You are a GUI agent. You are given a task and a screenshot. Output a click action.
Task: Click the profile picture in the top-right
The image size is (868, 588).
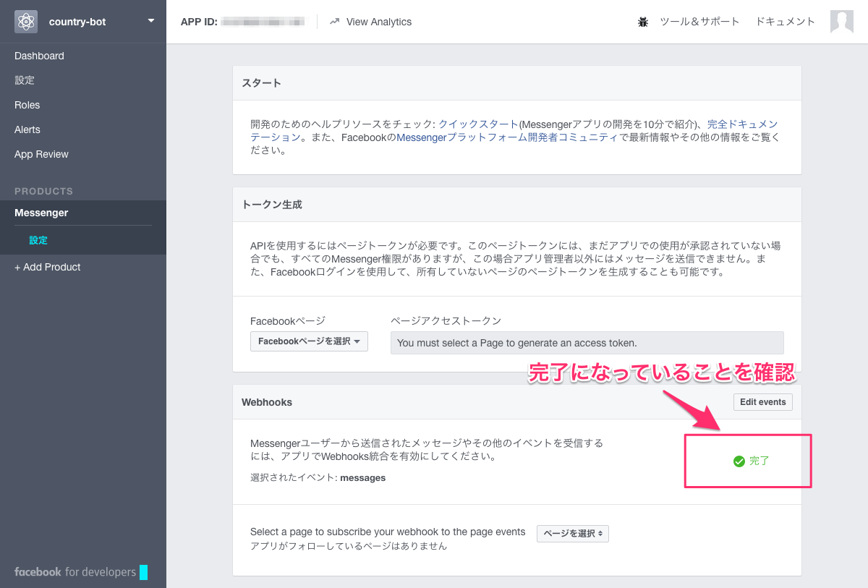pos(841,22)
